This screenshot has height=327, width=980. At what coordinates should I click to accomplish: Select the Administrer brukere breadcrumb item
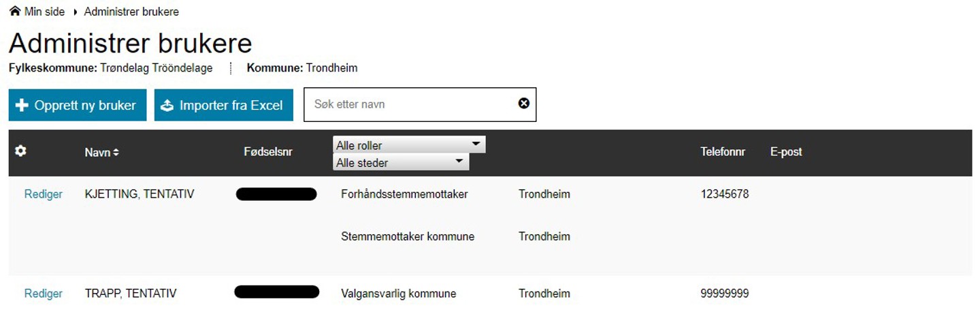click(131, 12)
